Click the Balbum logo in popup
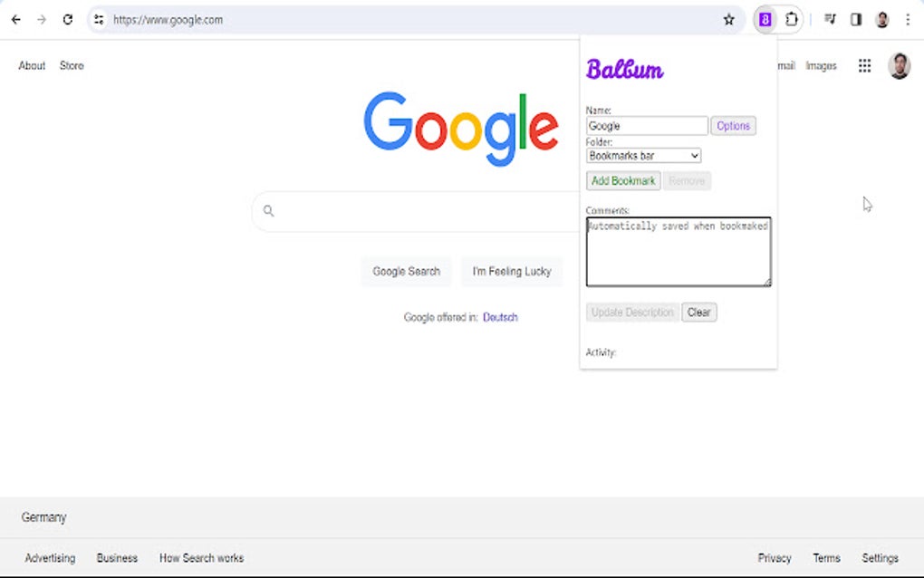This screenshot has width=924, height=578. [x=625, y=70]
